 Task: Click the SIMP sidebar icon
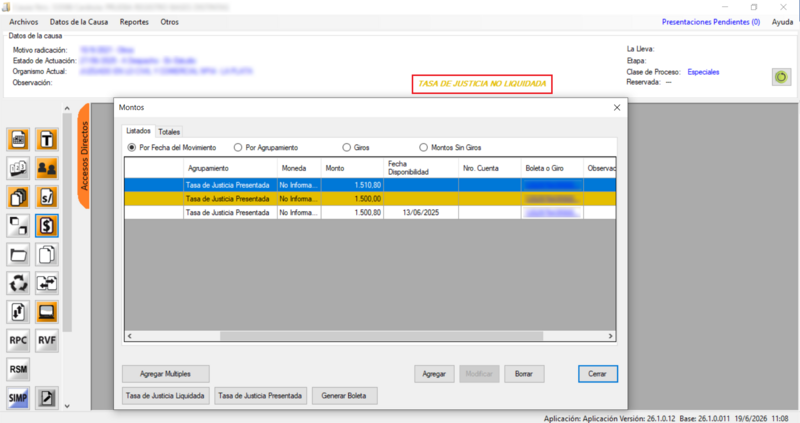pos(18,397)
